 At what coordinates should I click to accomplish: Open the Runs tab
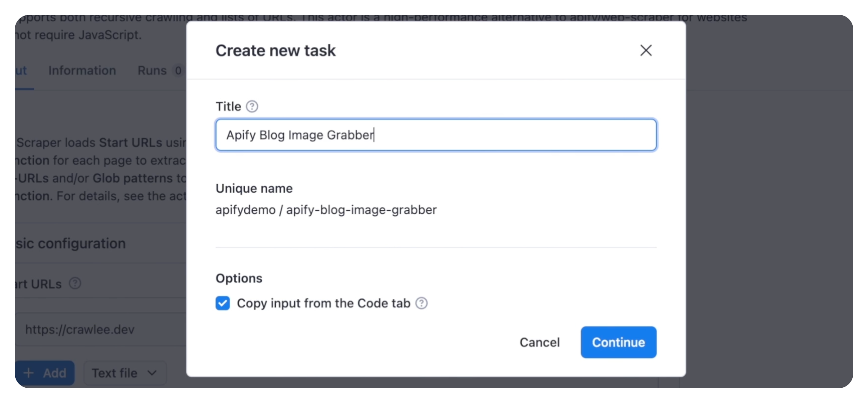pyautogui.click(x=153, y=70)
